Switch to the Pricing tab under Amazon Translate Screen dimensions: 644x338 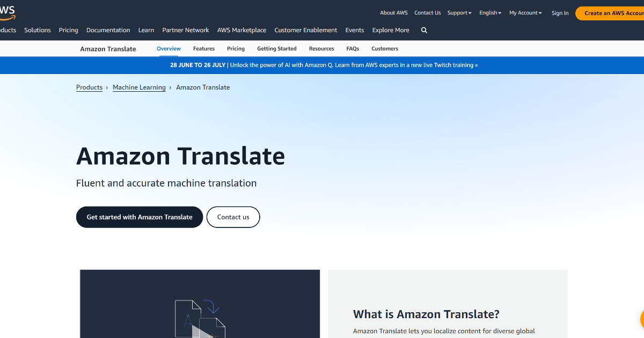pyautogui.click(x=236, y=48)
